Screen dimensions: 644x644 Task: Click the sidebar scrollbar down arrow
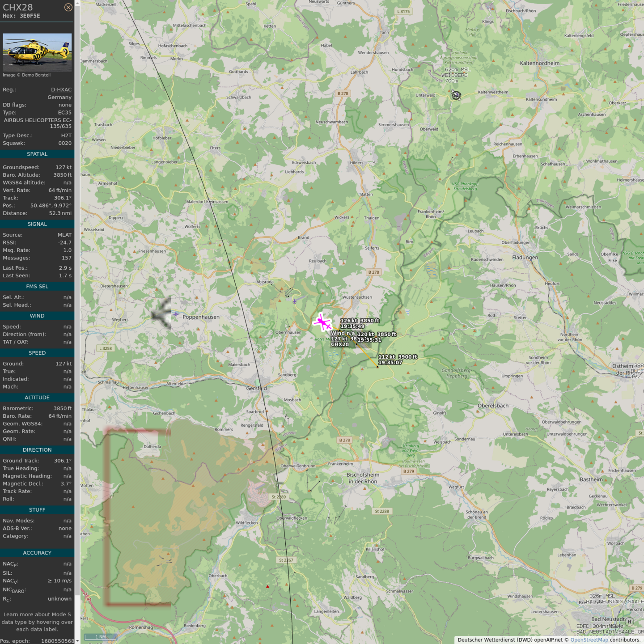pos(77,641)
